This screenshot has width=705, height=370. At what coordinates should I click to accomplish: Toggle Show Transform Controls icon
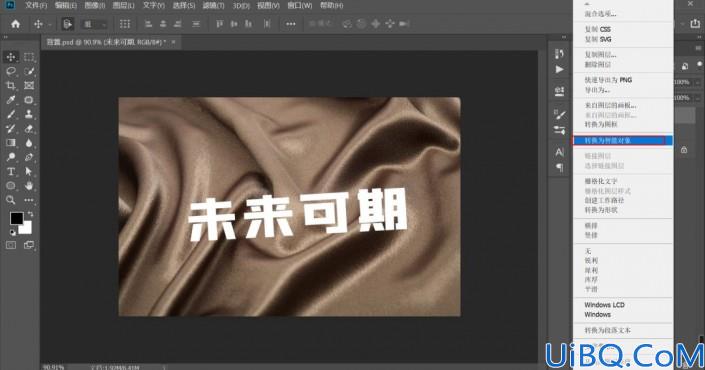[x=125, y=24]
